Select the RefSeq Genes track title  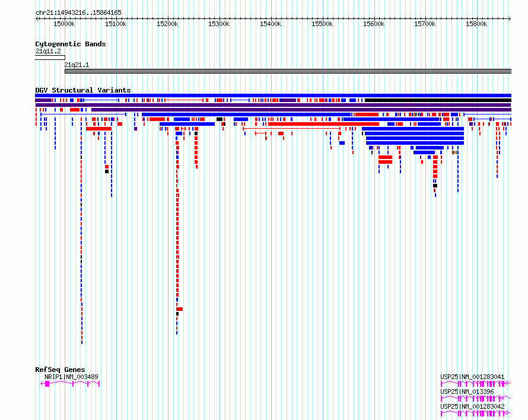(60, 370)
